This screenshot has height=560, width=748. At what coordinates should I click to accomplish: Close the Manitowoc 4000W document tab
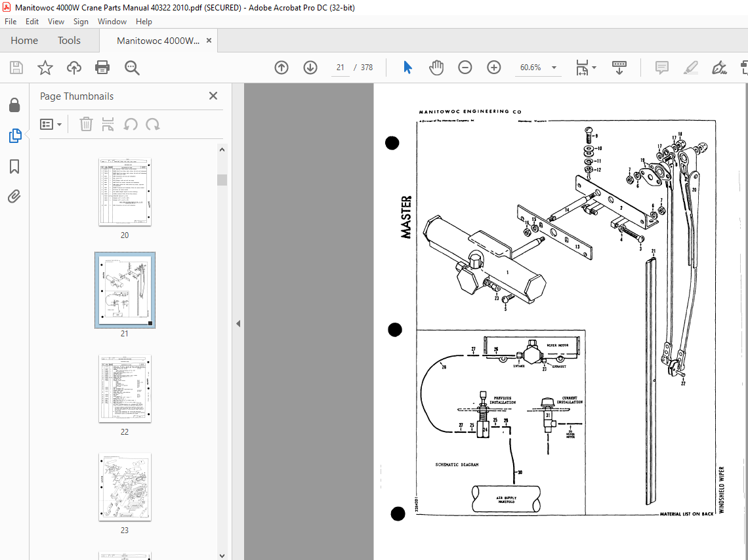[x=209, y=41]
